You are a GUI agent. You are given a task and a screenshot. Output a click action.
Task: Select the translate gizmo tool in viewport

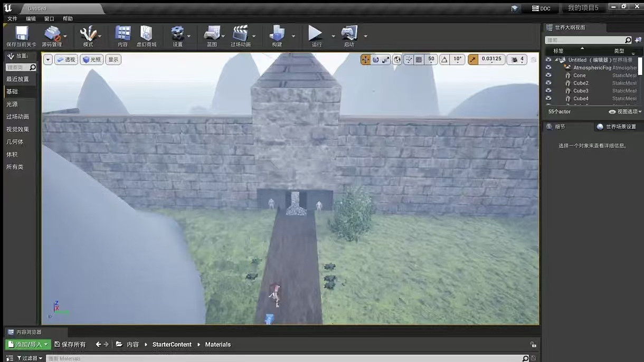pyautogui.click(x=365, y=60)
